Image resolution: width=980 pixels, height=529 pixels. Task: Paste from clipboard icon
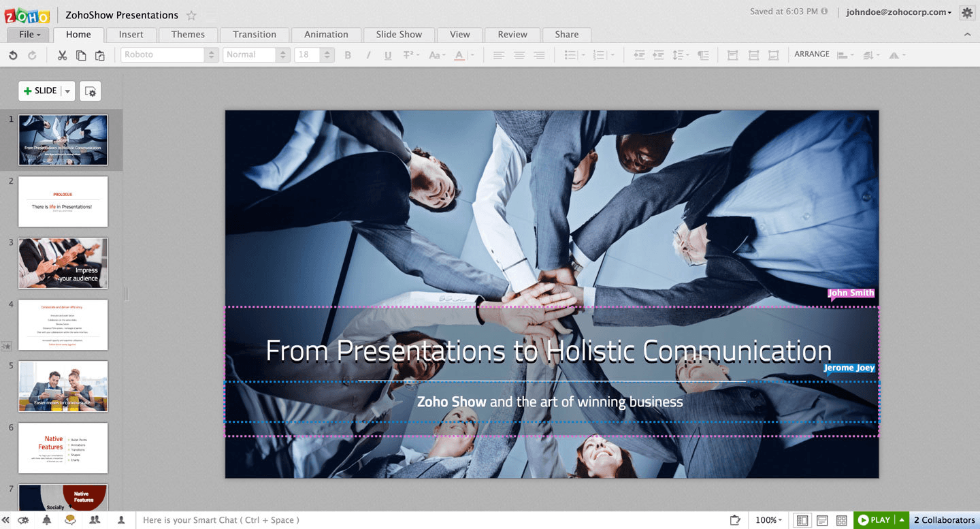(100, 55)
